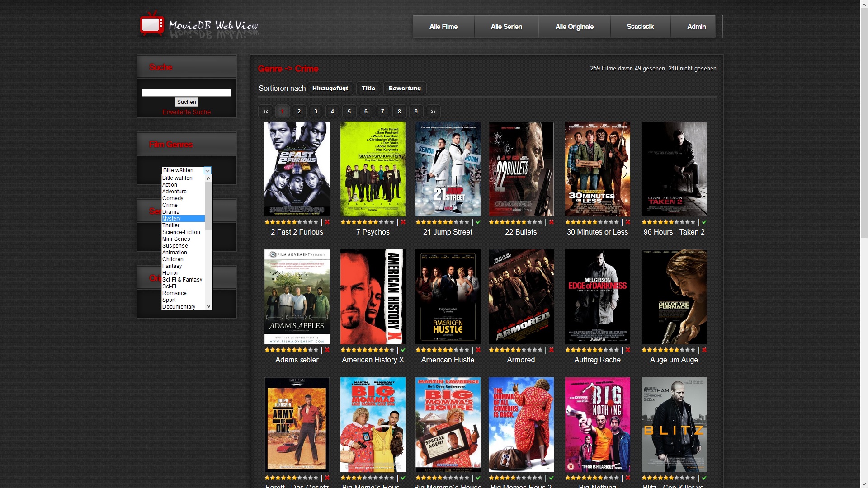Go to last page with » arrow
The width and height of the screenshot is (868, 488).
433,112
